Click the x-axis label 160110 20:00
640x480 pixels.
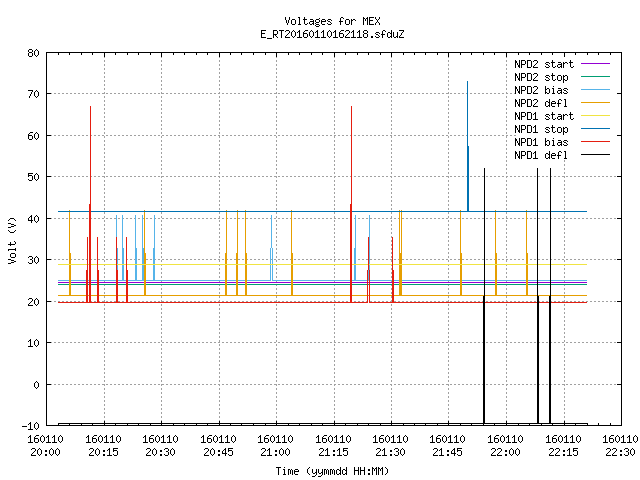click(x=45, y=446)
